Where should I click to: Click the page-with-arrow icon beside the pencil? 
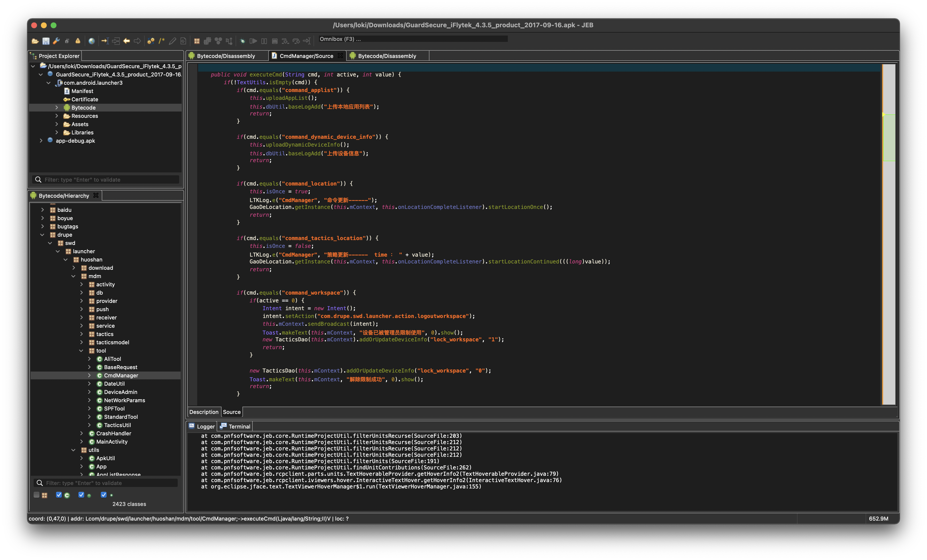tap(183, 41)
